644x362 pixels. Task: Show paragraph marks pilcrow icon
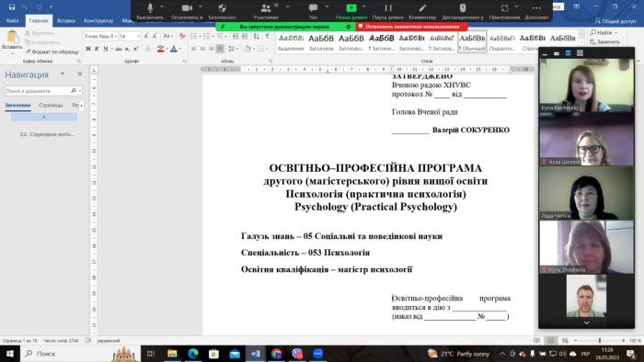coord(268,37)
